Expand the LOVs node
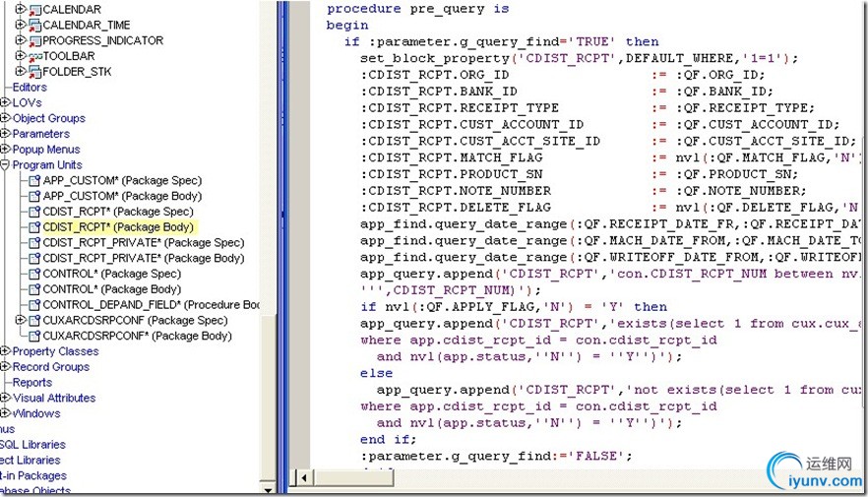This screenshot has width=868, height=497. 5,102
